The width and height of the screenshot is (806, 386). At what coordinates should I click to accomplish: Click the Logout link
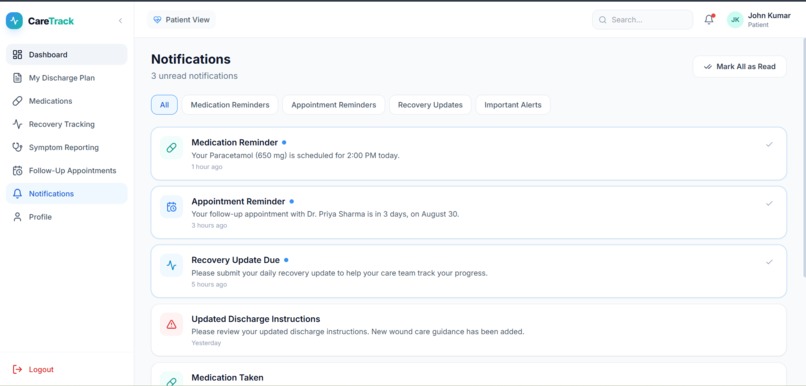click(33, 369)
